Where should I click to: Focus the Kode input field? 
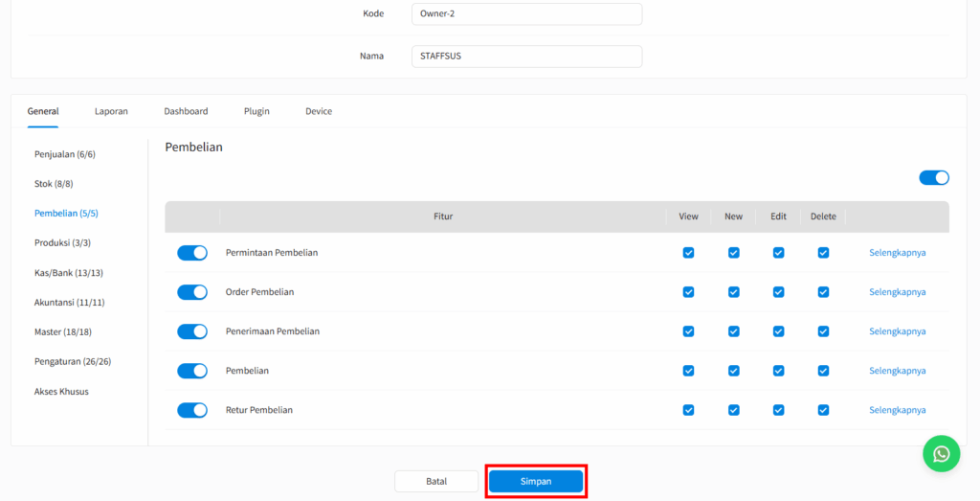[526, 14]
